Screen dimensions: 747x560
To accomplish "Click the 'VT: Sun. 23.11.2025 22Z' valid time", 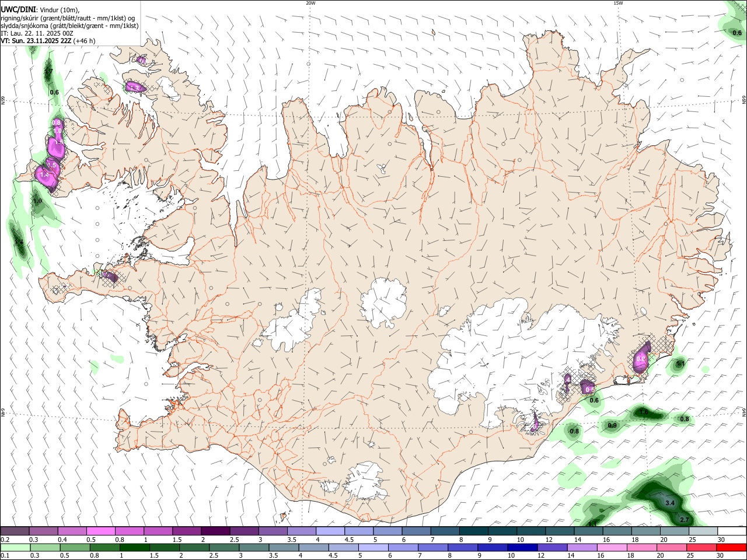I will [36, 41].
